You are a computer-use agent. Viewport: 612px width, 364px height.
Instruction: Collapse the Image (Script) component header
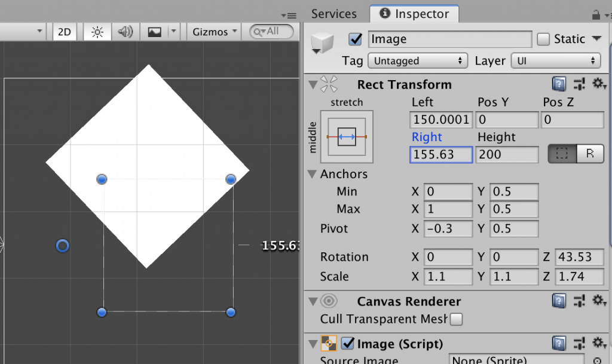(312, 343)
